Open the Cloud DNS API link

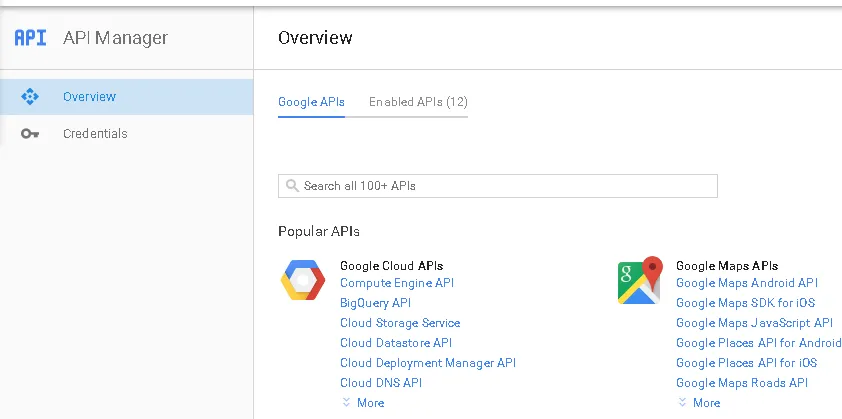[381, 383]
